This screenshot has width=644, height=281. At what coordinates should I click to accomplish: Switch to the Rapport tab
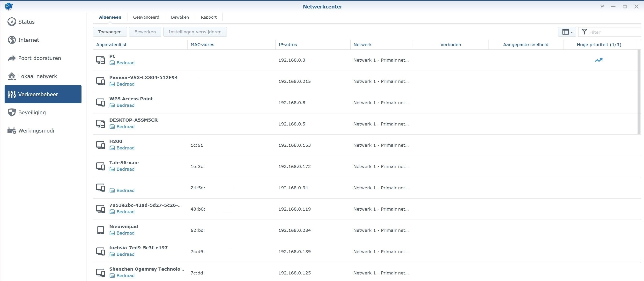pos(208,17)
